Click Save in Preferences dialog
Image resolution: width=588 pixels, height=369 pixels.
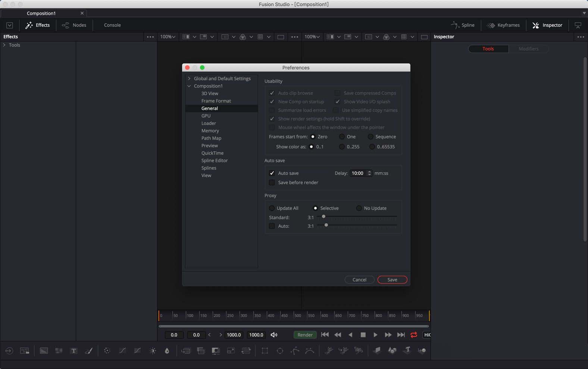click(392, 280)
